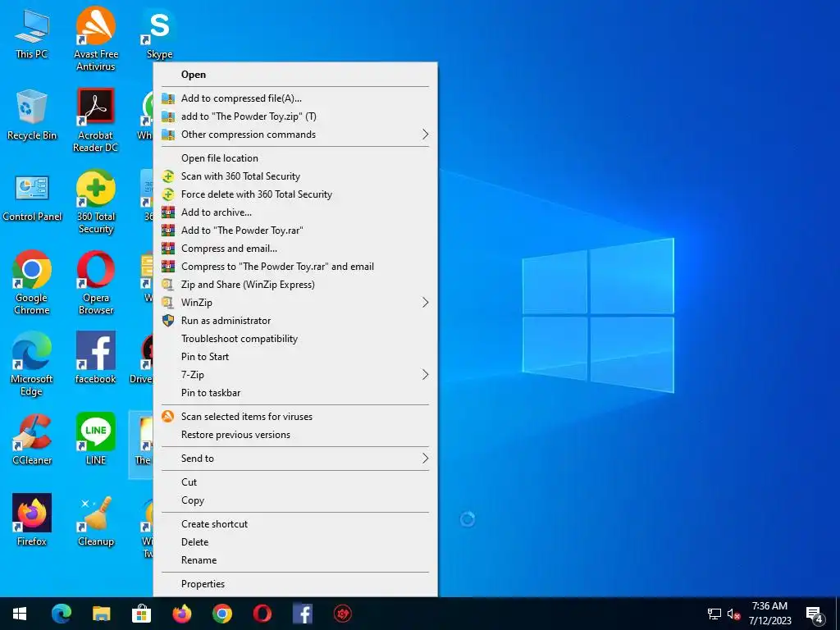This screenshot has height=630, width=840.
Task: Open the notification center icon
Action: pos(815,615)
